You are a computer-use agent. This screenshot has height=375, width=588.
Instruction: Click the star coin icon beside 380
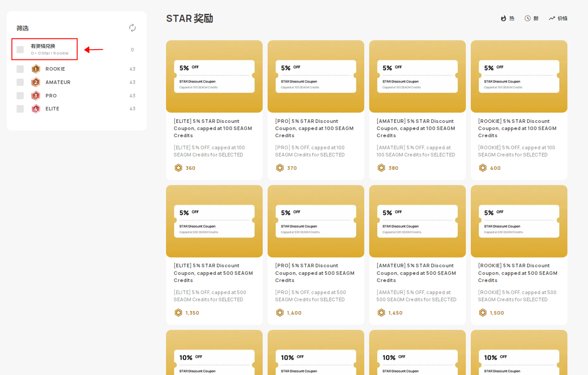[x=381, y=168]
